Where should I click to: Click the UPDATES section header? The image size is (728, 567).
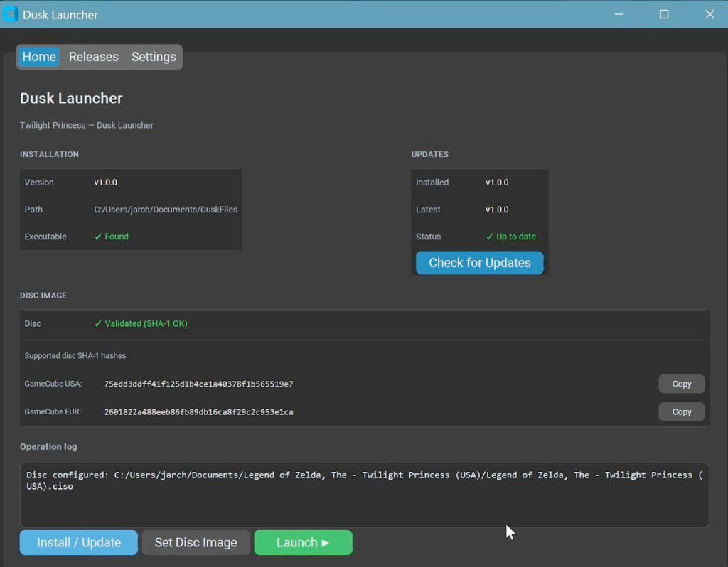tap(430, 154)
